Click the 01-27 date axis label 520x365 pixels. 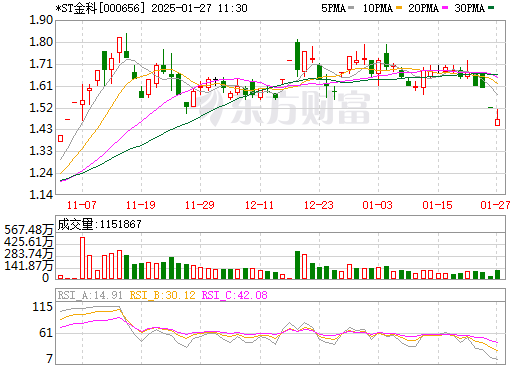[495, 205]
